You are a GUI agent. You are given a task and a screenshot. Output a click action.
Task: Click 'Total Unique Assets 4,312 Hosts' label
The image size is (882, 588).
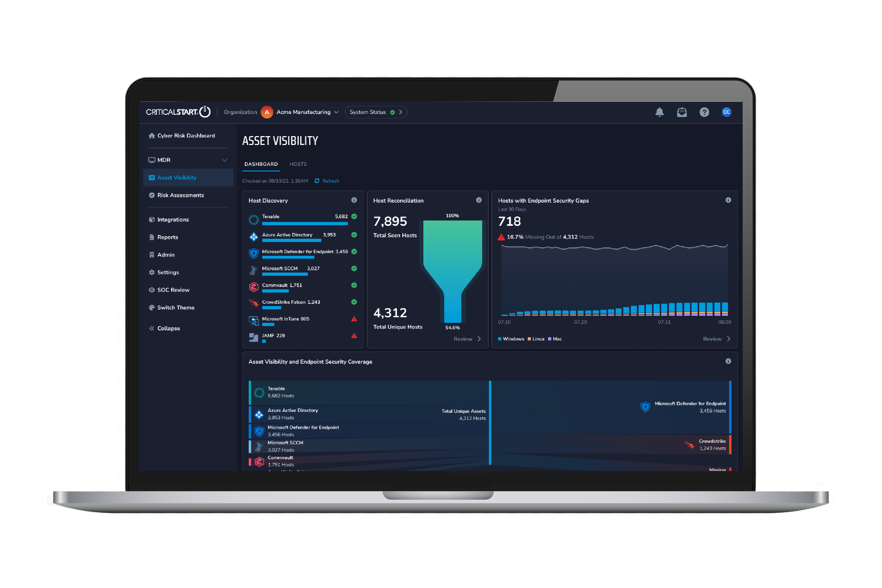[x=464, y=415]
